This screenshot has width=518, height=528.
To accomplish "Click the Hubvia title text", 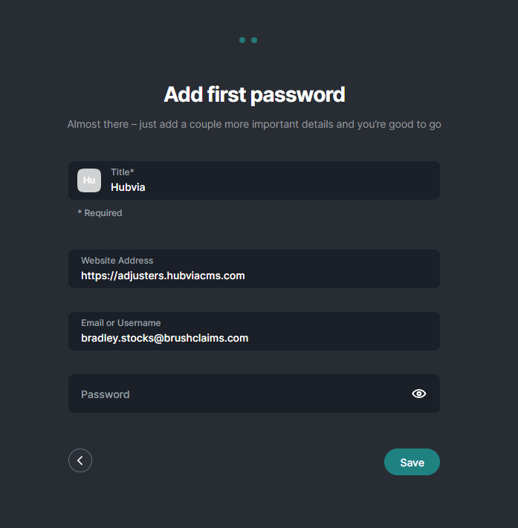I will point(128,187).
